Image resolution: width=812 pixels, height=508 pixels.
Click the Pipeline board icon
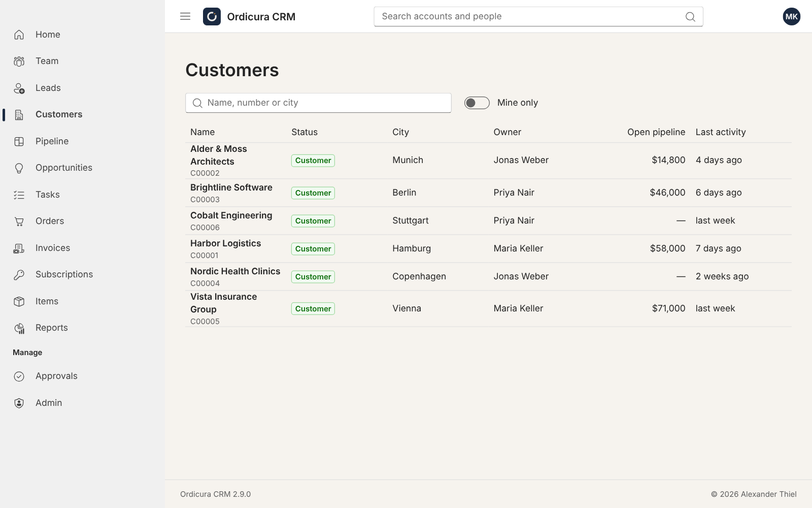point(19,142)
